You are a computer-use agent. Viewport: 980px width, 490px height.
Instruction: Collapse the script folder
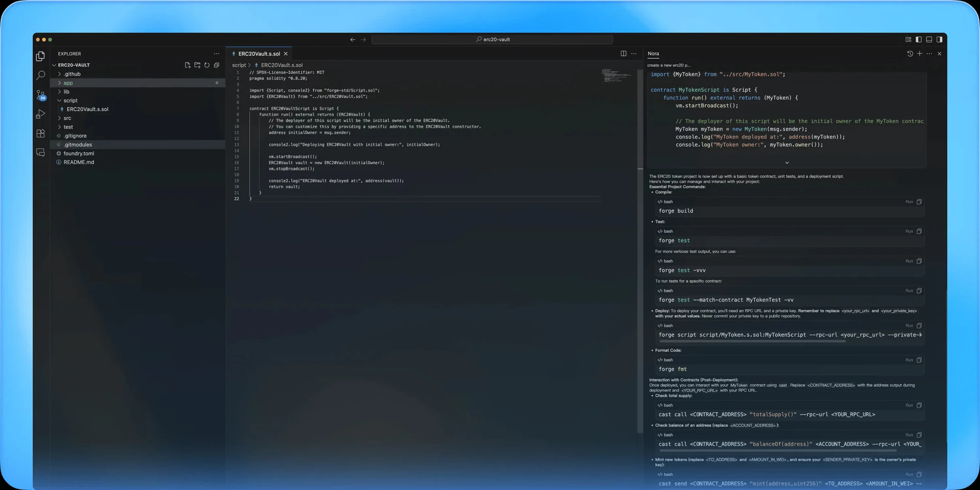click(70, 101)
